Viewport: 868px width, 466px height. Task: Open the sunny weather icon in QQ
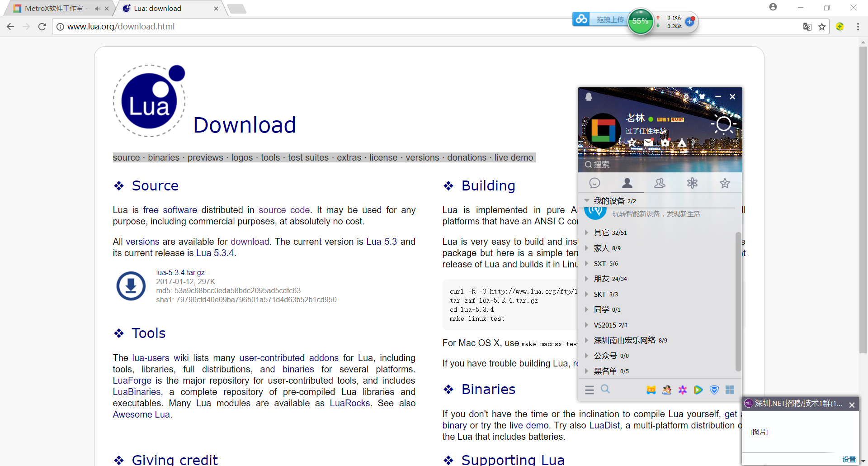[x=723, y=124]
